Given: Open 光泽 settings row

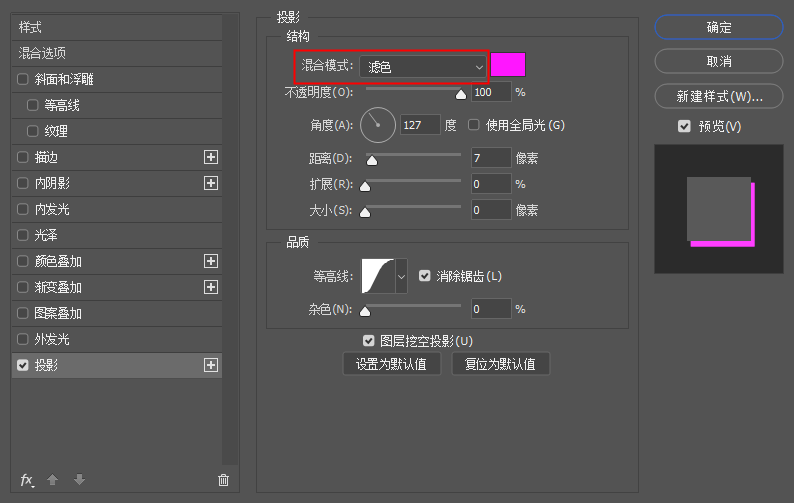Looking at the screenshot, I should [117, 235].
